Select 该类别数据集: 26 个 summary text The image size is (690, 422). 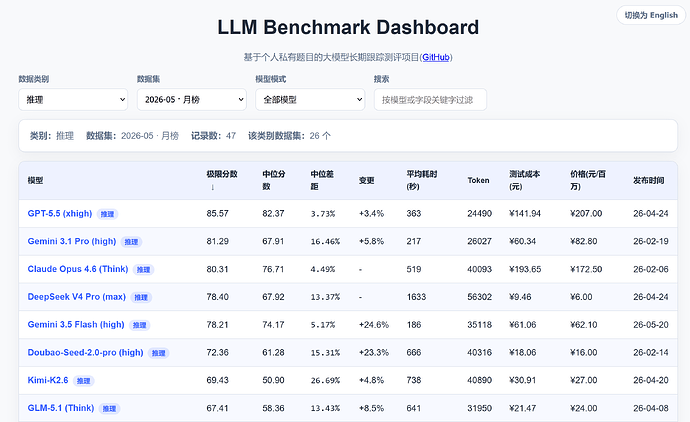coord(289,136)
